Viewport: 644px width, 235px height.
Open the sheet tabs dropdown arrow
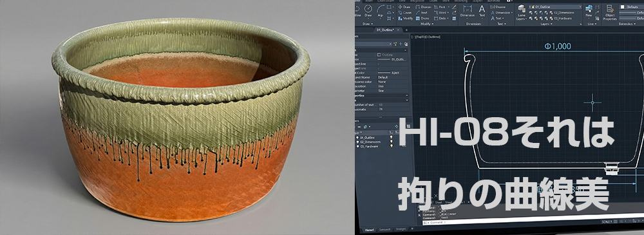[x=469, y=202]
